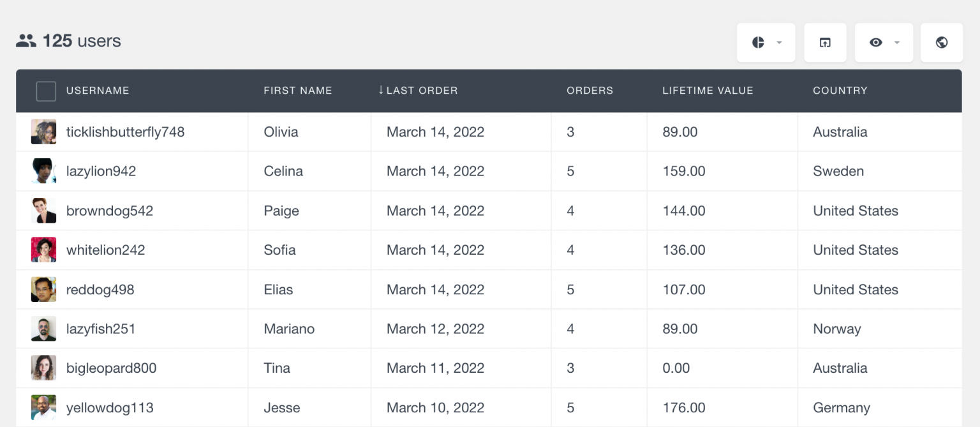Select the lazyfish251 username
Screen dimensions: 980x427
pyautogui.click(x=101, y=329)
